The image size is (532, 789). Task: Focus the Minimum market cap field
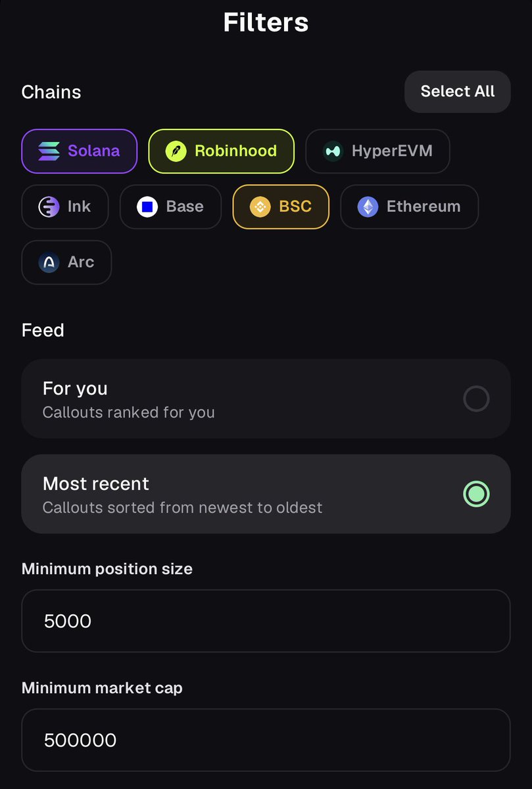point(266,740)
